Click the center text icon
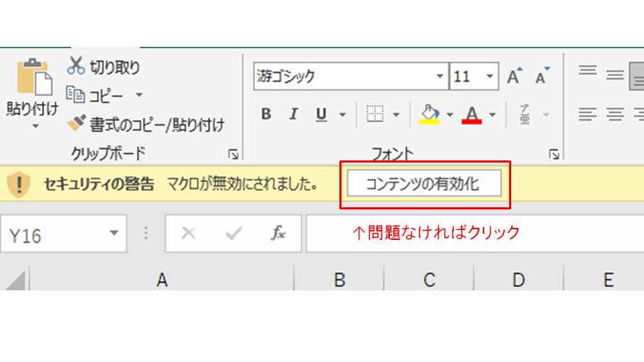This screenshot has width=644, height=362. [x=615, y=114]
